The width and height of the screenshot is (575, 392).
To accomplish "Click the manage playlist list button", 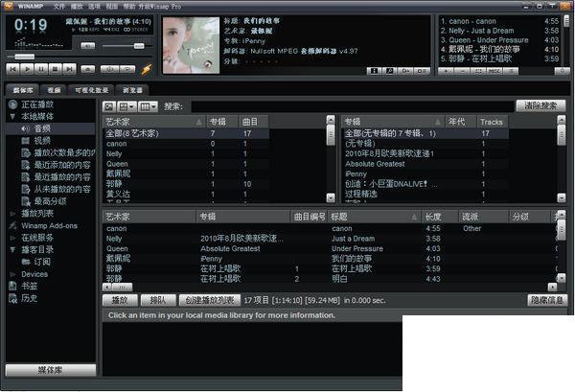I will (x=511, y=71).
